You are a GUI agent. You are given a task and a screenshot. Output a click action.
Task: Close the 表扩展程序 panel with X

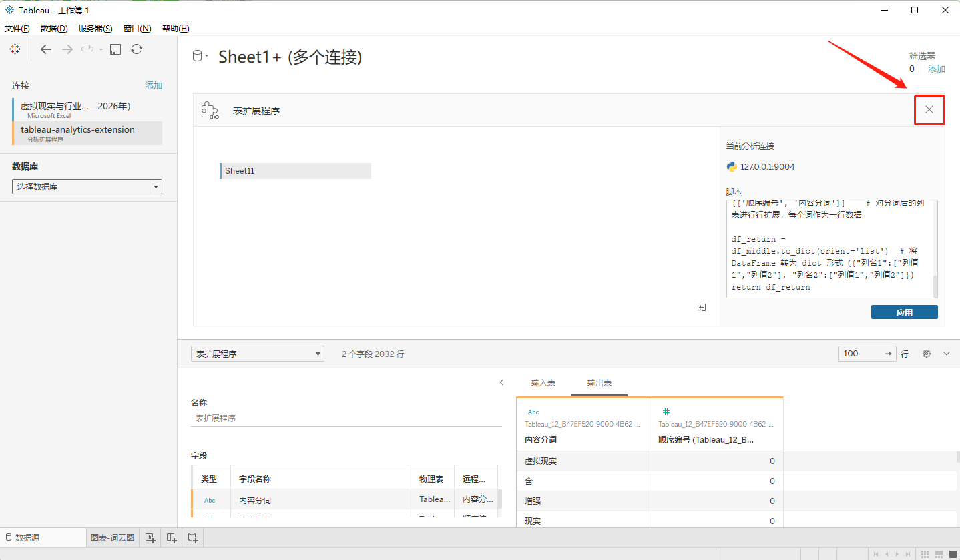[929, 109]
